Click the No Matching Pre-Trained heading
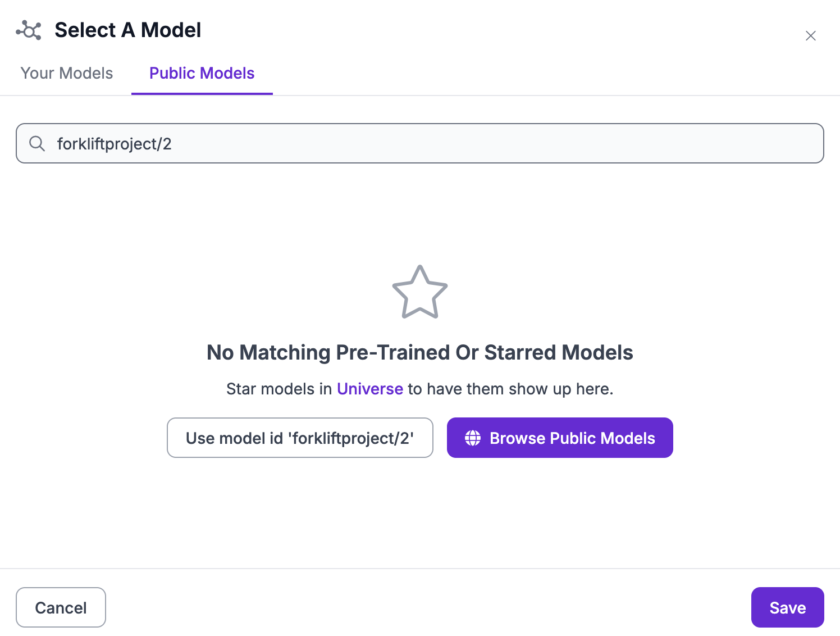The height and width of the screenshot is (636, 840). pyautogui.click(x=420, y=352)
